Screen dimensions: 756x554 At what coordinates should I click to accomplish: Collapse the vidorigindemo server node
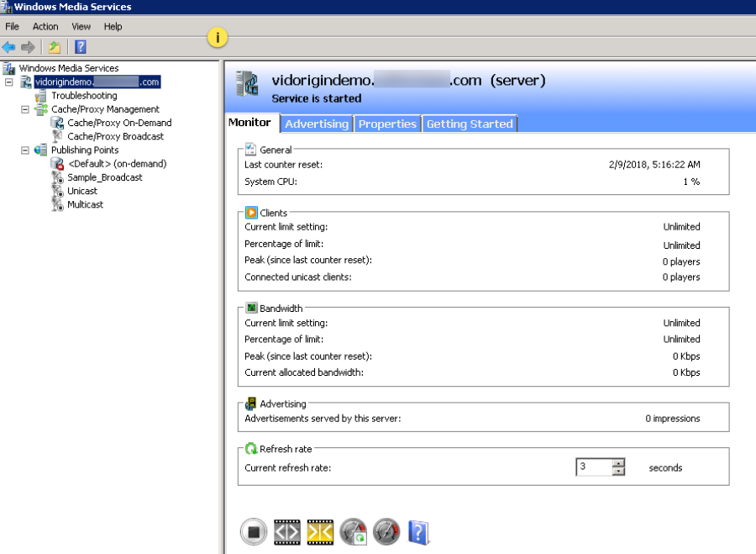tap(9, 82)
